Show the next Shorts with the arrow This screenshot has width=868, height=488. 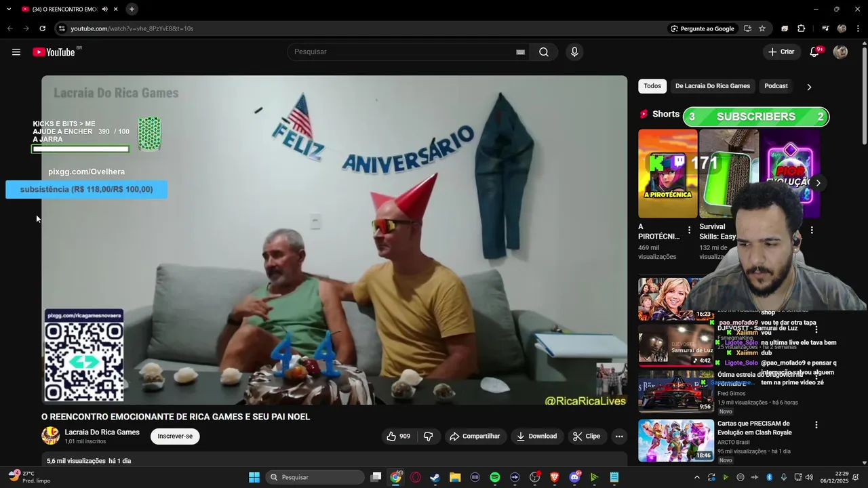pos(818,183)
